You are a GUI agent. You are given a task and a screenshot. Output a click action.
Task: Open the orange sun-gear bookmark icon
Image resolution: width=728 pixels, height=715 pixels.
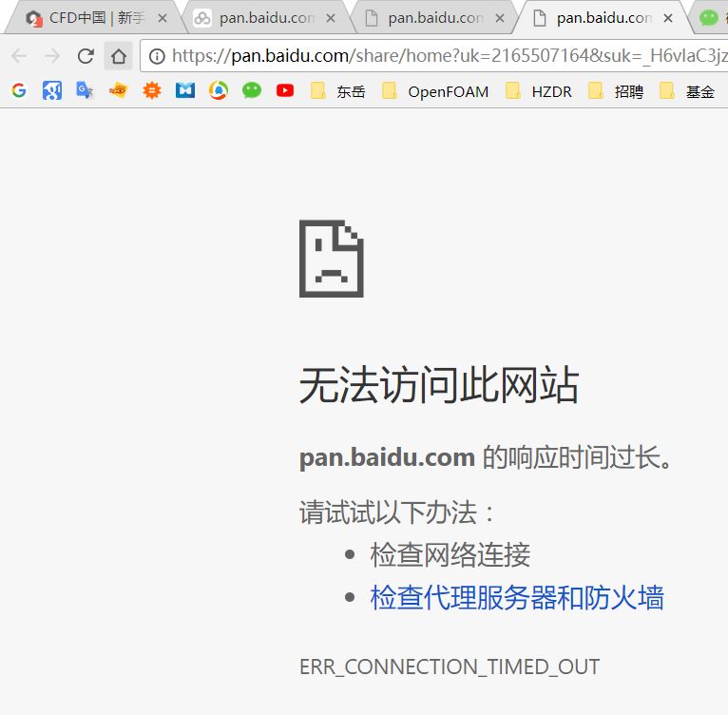pos(152,90)
